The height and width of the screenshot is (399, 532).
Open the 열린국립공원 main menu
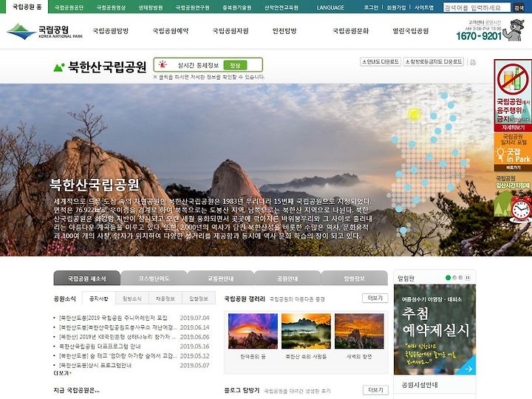click(411, 31)
